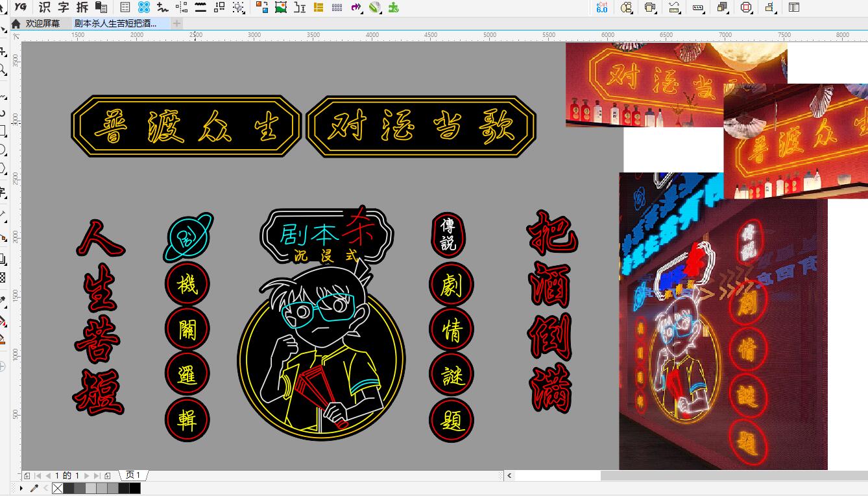Select the 页1 page tab
This screenshot has width=868, height=496.
[x=133, y=475]
